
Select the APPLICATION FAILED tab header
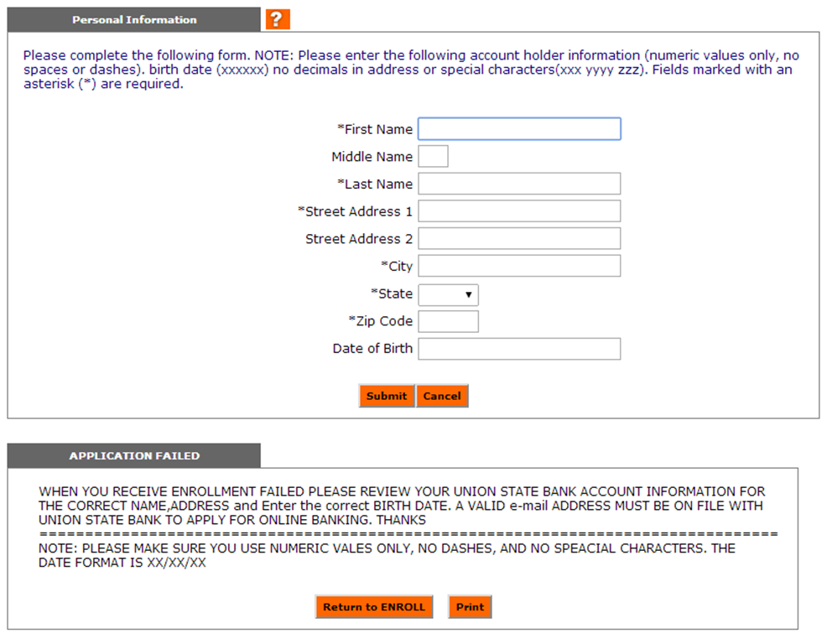pyautogui.click(x=134, y=455)
